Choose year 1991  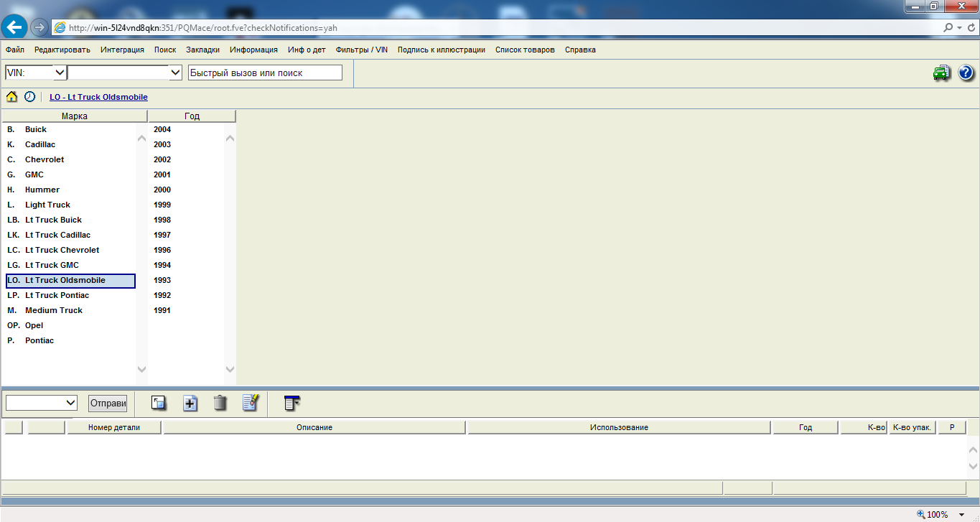point(162,310)
